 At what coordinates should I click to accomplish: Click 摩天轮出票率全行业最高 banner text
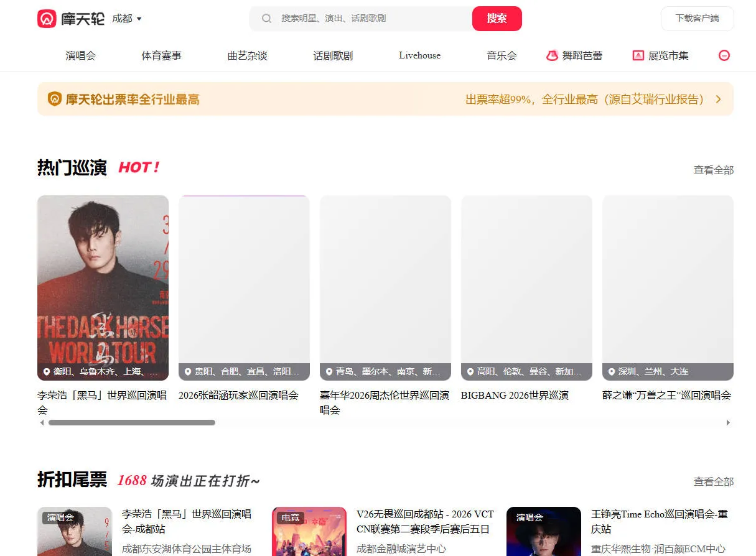(133, 99)
